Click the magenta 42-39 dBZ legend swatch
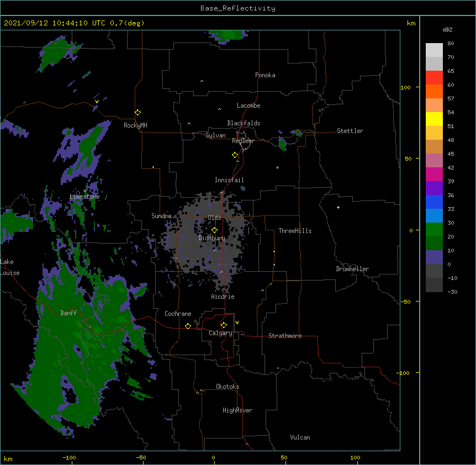The width and height of the screenshot is (476, 465). pyautogui.click(x=434, y=174)
